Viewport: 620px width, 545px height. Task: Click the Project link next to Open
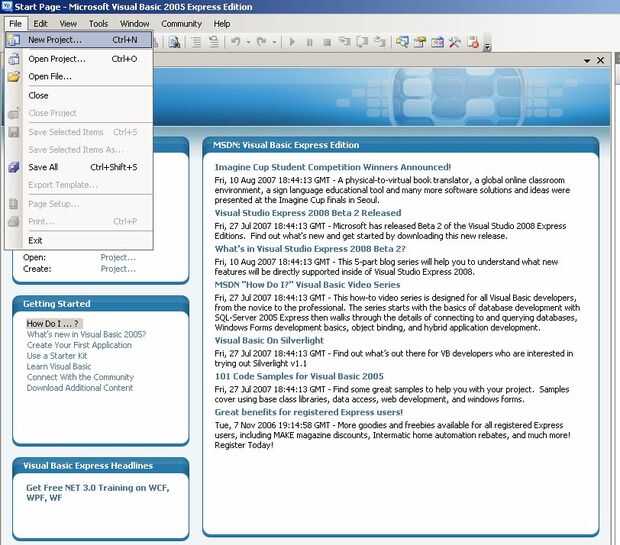coord(118,257)
